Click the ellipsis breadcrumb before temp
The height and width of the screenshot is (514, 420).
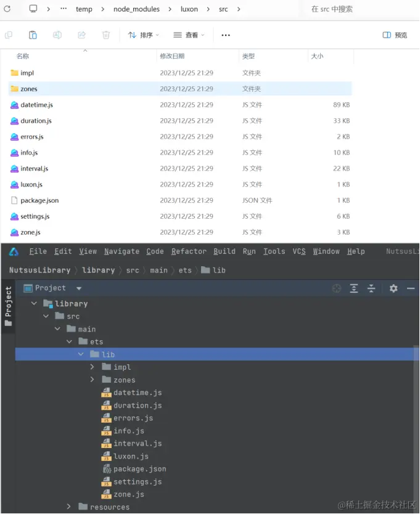64,9
